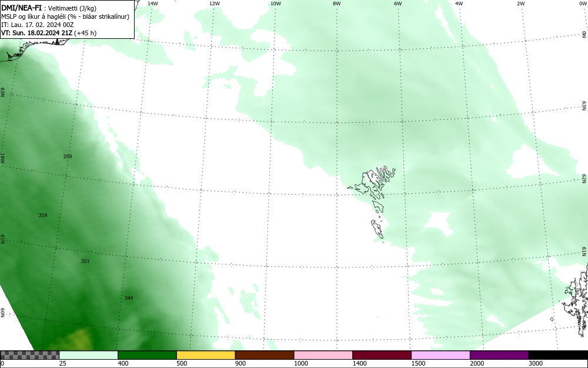The height and width of the screenshot is (368, 588).
Task: Click the purple 2000–3000 legend swatch
Action: (x=499, y=355)
